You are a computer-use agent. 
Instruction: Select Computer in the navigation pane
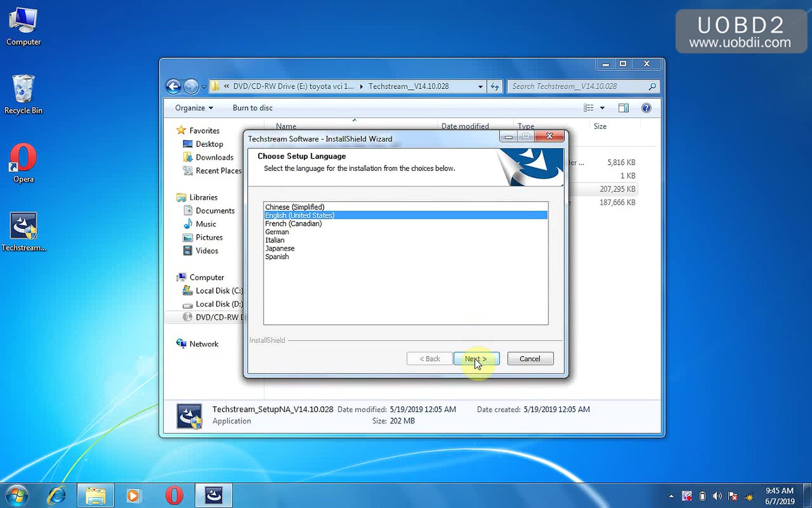point(206,277)
